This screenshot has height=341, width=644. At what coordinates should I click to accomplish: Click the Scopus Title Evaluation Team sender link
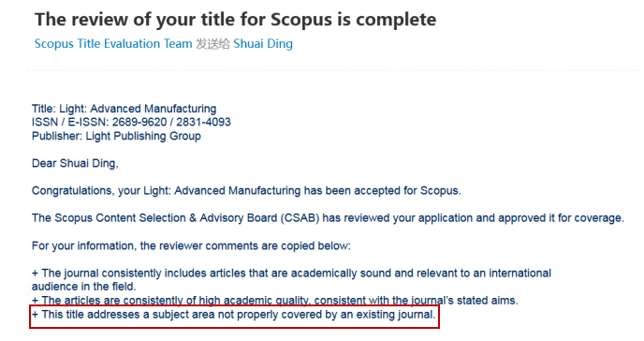[113, 43]
